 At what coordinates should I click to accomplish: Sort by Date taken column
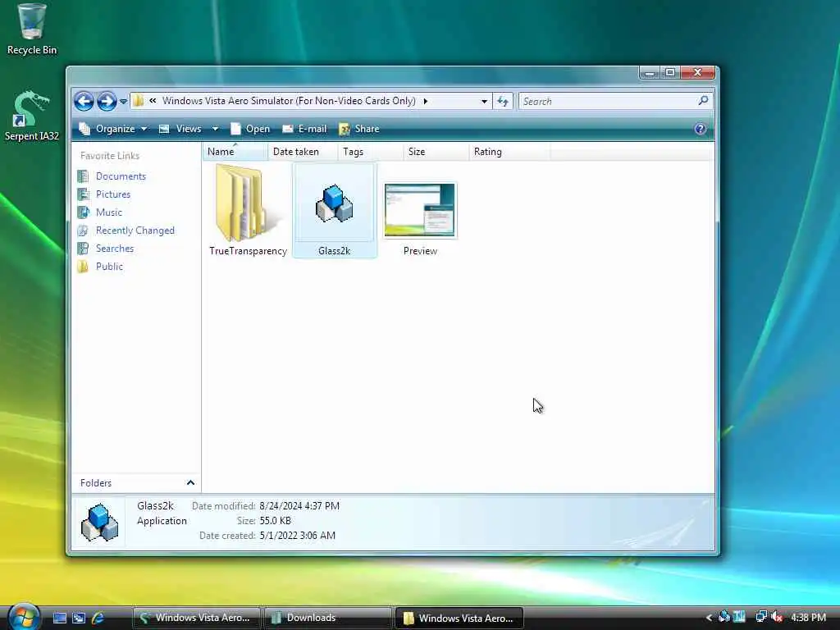[x=303, y=152]
